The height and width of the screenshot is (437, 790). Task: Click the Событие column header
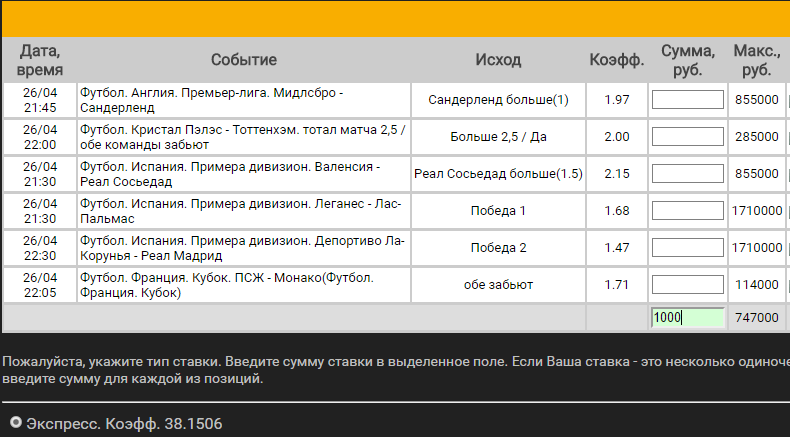coord(244,59)
